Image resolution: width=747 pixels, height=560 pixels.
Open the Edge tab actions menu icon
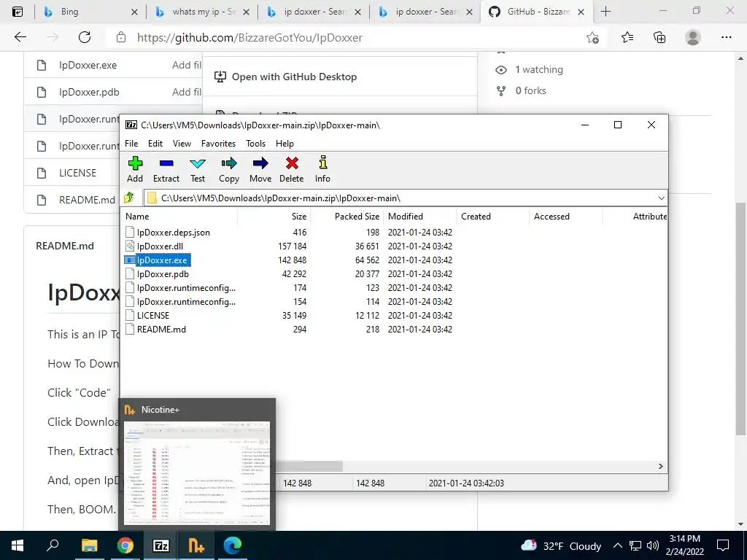[18, 12]
